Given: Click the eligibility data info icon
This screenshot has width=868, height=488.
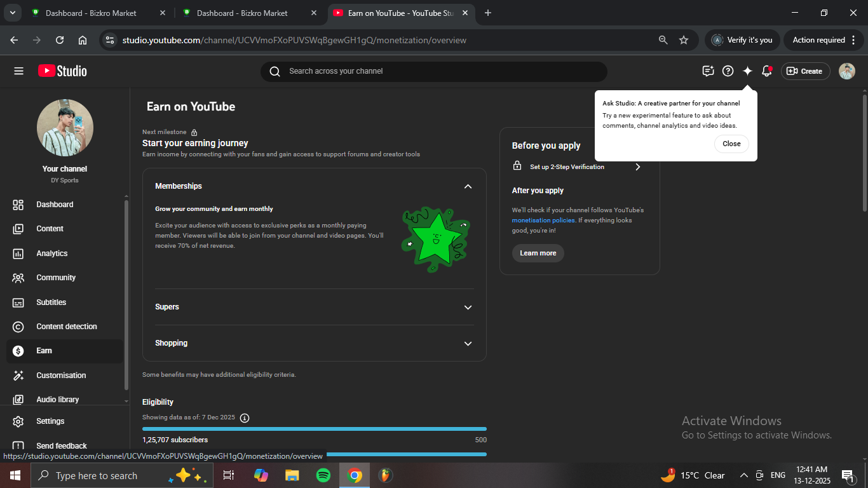Looking at the screenshot, I should [245, 417].
